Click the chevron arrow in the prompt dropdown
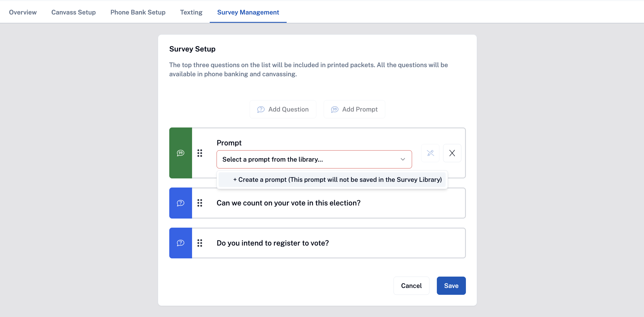This screenshot has height=317, width=644. click(x=403, y=159)
